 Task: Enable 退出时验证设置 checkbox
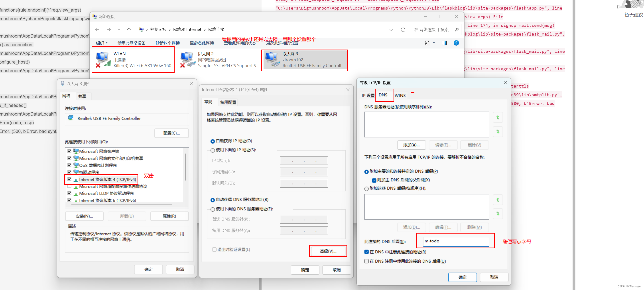(214, 249)
